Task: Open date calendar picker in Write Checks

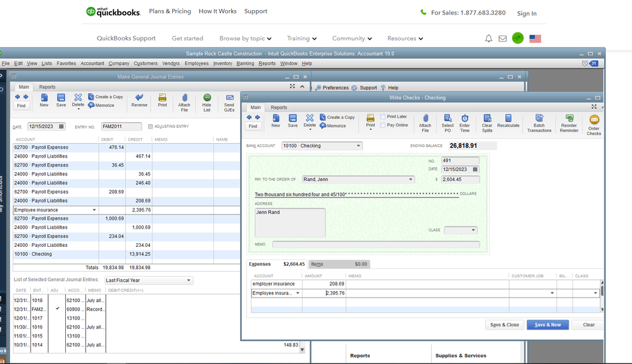Action: (x=475, y=169)
